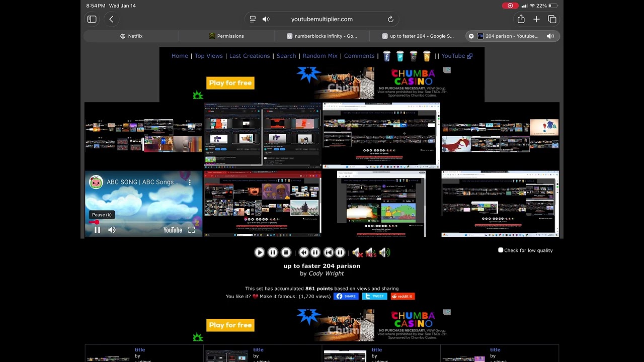Open the Comments link

[359, 56]
